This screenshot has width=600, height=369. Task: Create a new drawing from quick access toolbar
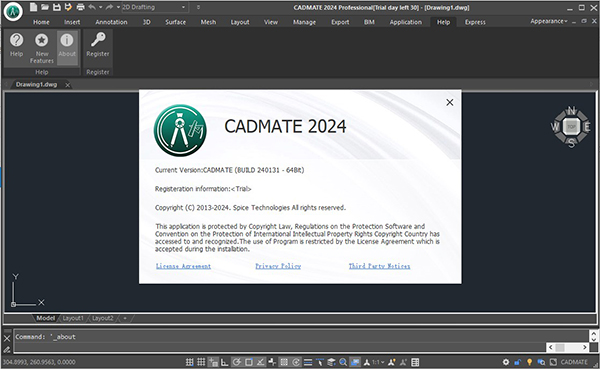pos(34,7)
